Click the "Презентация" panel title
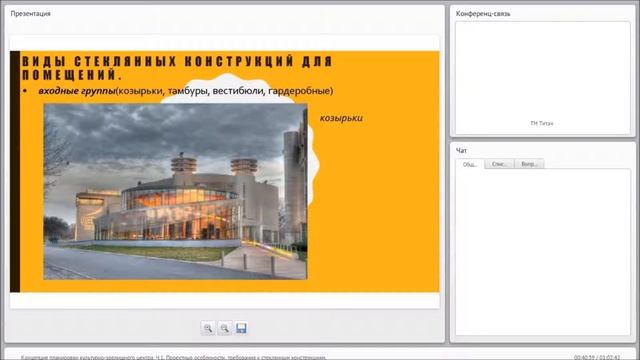This screenshot has height=360, width=640. pyautogui.click(x=31, y=13)
